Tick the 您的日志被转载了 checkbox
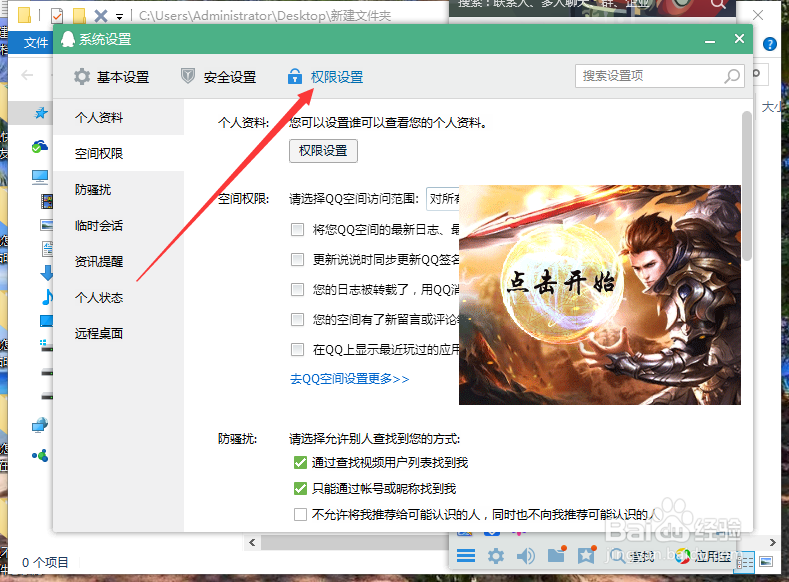Viewport: 789px width, 582px height. [x=297, y=290]
